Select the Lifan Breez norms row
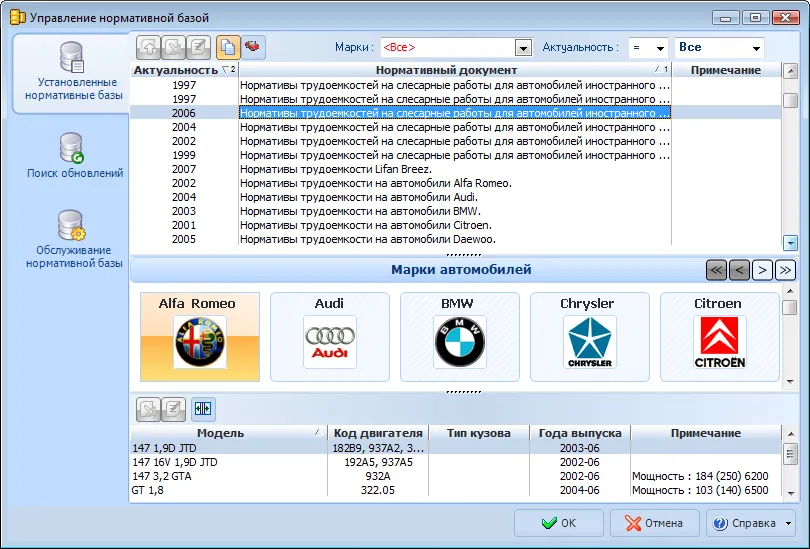 455,169
